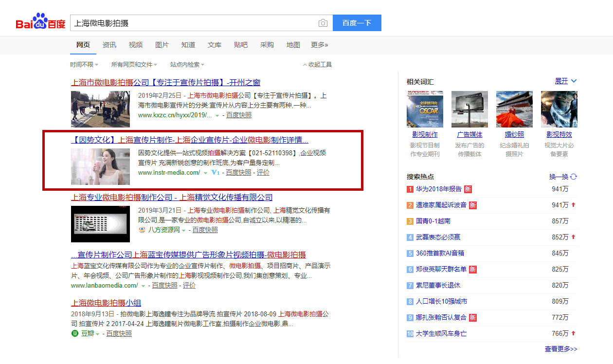Screen dimensions: 613x364
Task: Expand dropdown arrow after 豆瓣
Action: pyautogui.click(x=97, y=334)
